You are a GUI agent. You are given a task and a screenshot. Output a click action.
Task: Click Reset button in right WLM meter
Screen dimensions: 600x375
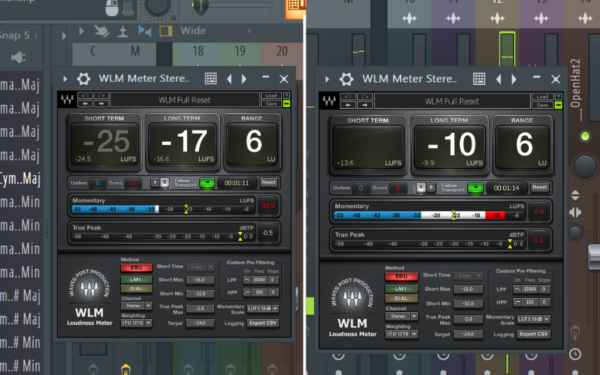coord(539,187)
